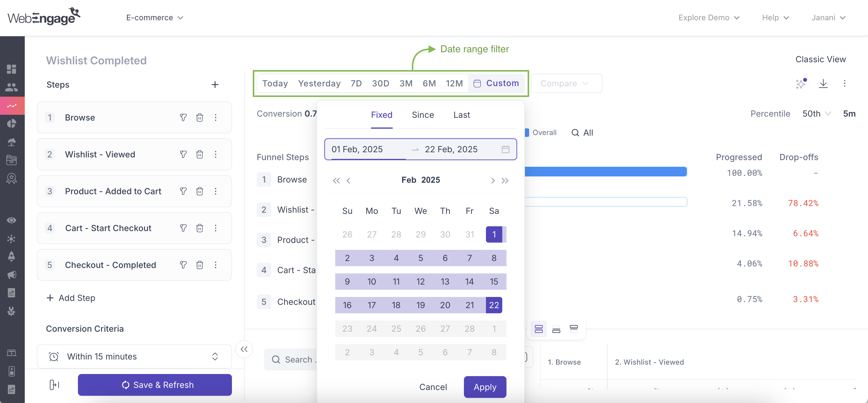The image size is (868, 403).
Task: Go to next year with double right arrow
Action: tap(505, 181)
